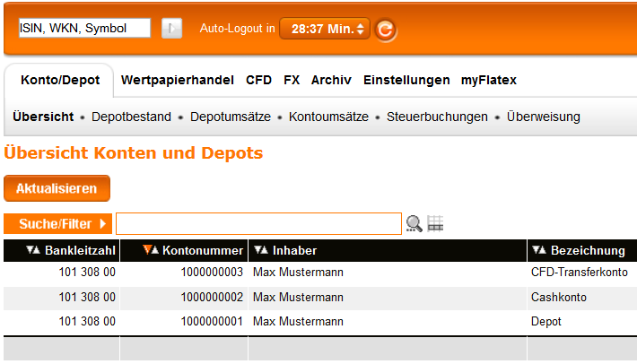Click the Aktualisieren button
This screenshot has width=637, height=364.
point(57,189)
